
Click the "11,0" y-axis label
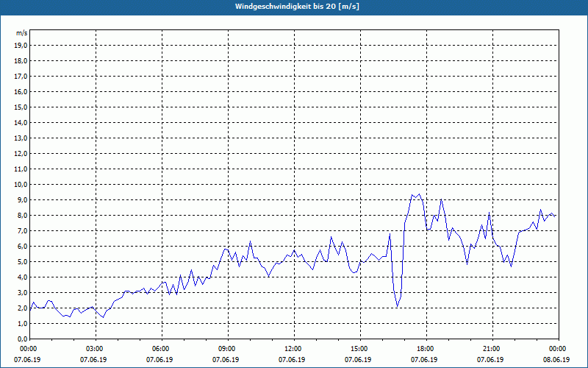click(x=21, y=169)
